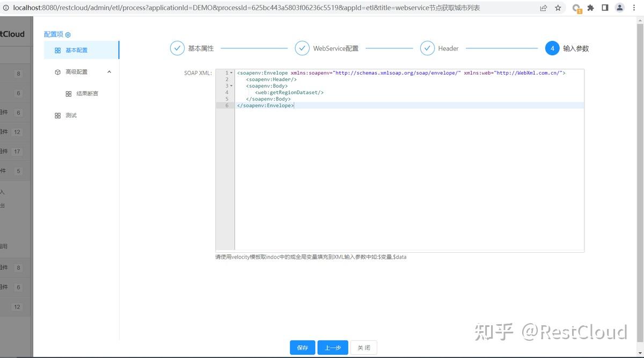
Task: Select the 结果断言 icon under 高级配置
Action: click(68, 93)
